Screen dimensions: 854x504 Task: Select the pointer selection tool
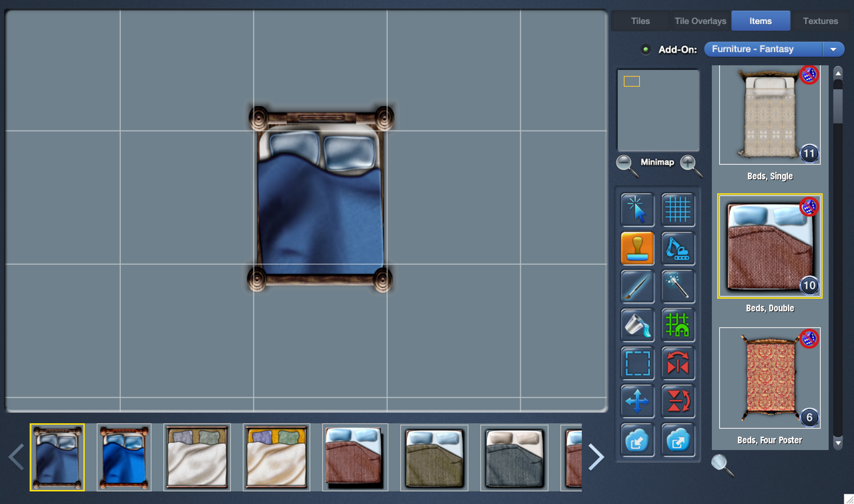637,209
